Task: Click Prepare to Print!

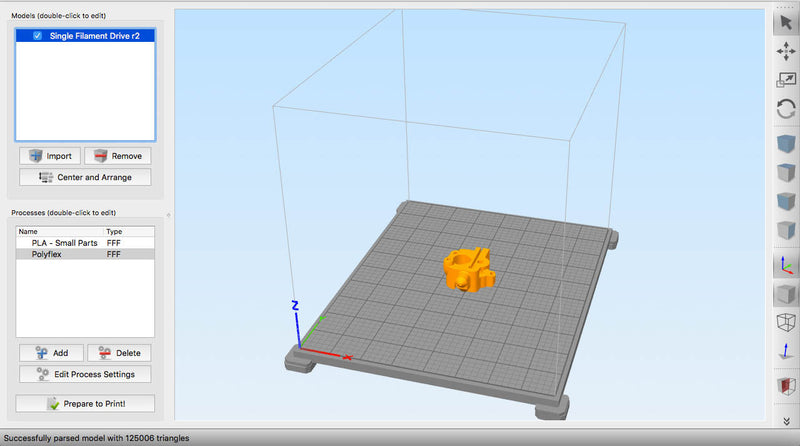Action: (x=85, y=403)
